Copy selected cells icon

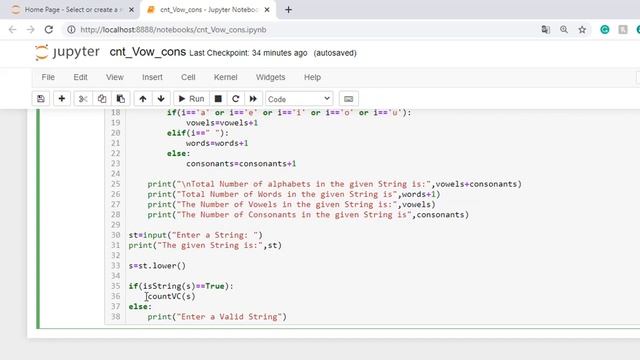pyautogui.click(x=102, y=99)
